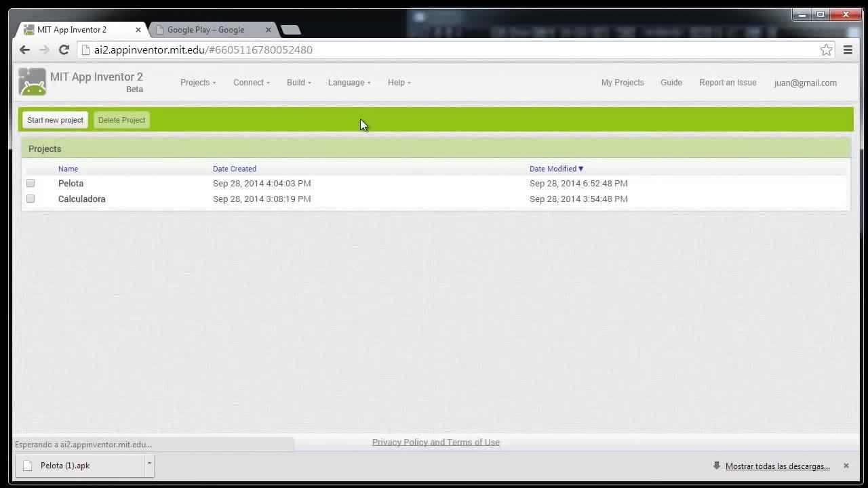Viewport: 868px width, 488px height.
Task: Click the browser back arrow
Action: coord(24,49)
